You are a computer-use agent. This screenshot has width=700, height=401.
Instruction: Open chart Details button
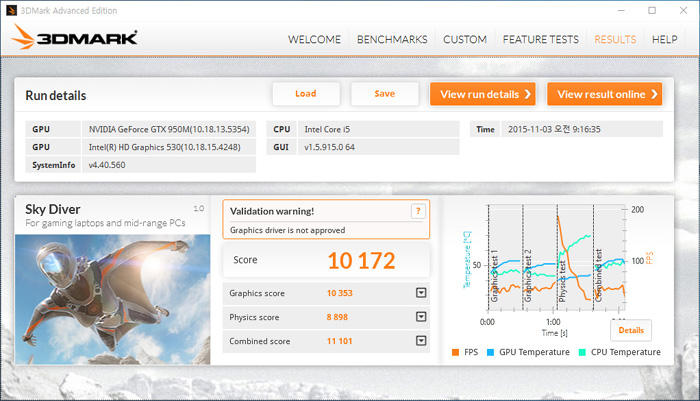coord(631,330)
